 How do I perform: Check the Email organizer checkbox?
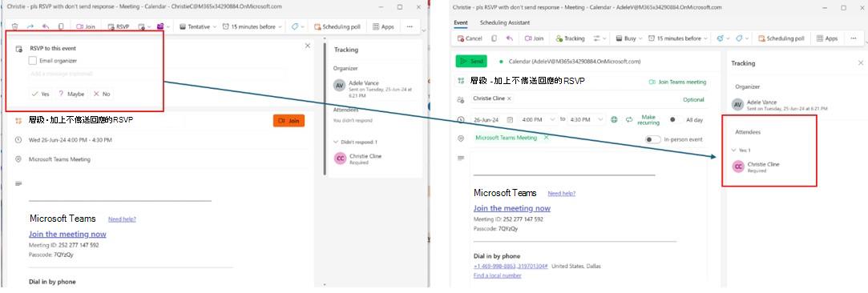pos(33,61)
